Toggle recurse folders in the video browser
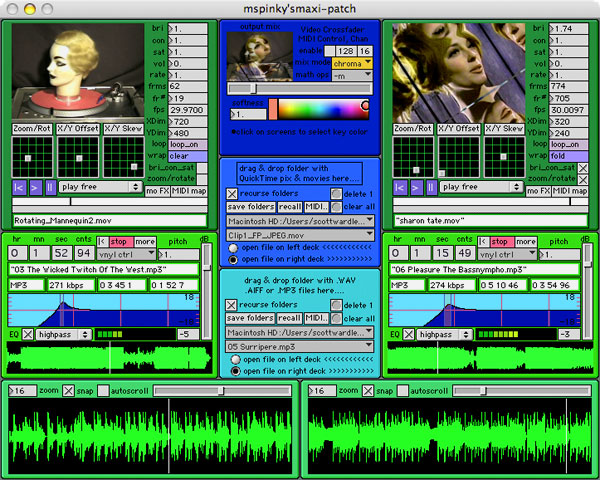The height and width of the screenshot is (480, 600). coord(233,193)
